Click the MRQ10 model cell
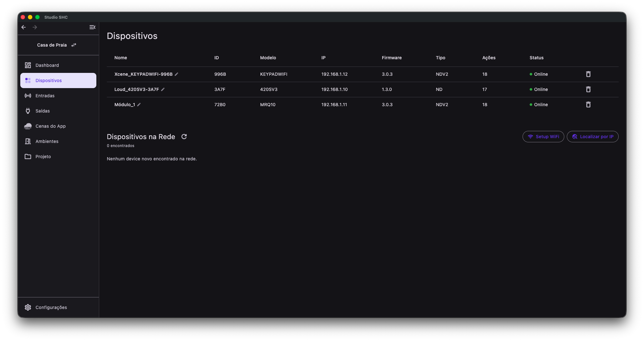Viewport: 644px width, 341px height. pyautogui.click(x=268, y=105)
